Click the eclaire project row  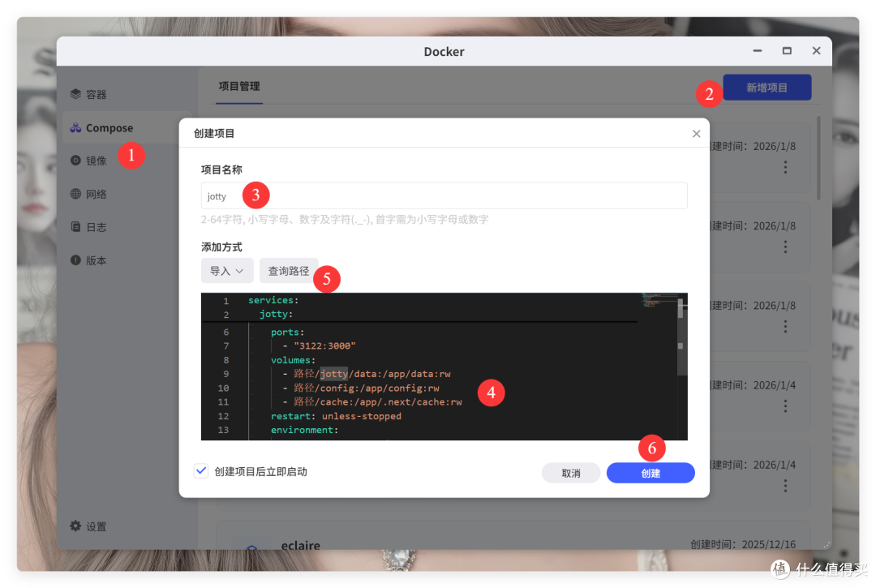point(513,536)
